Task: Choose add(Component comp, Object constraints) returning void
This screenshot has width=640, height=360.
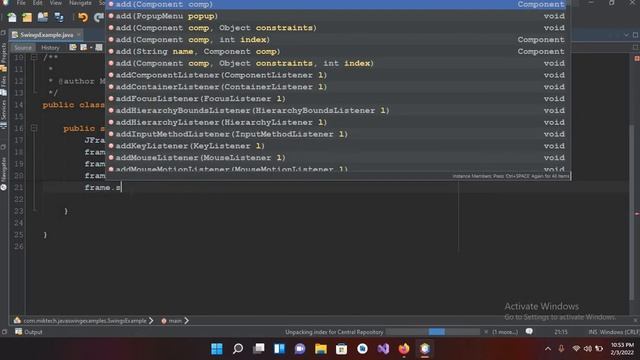Action: 338,28
